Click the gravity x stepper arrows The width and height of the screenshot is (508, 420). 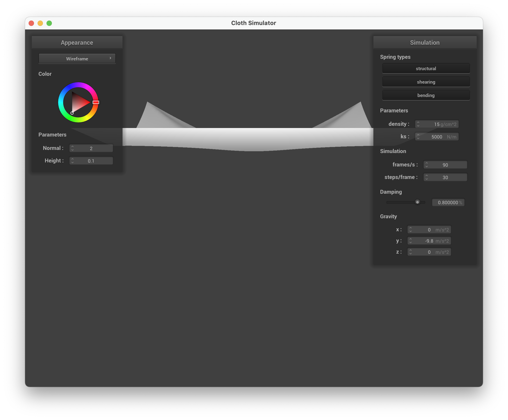tap(410, 230)
